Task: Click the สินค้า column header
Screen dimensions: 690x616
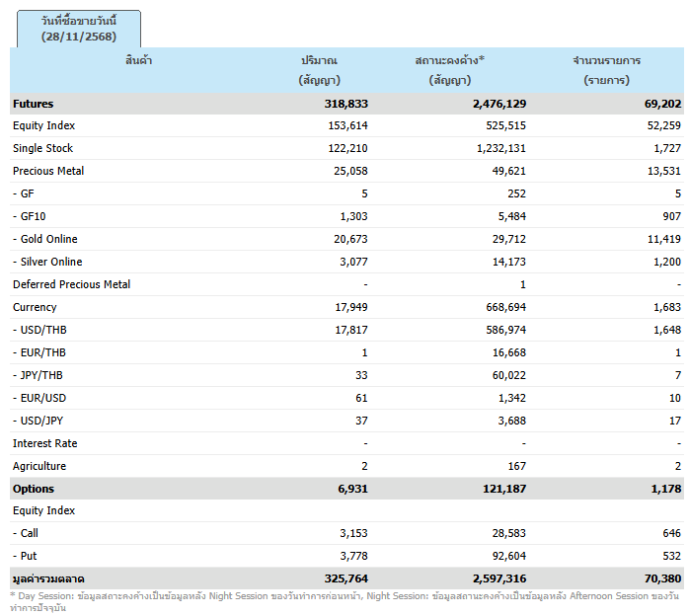Action: pyautogui.click(x=138, y=60)
